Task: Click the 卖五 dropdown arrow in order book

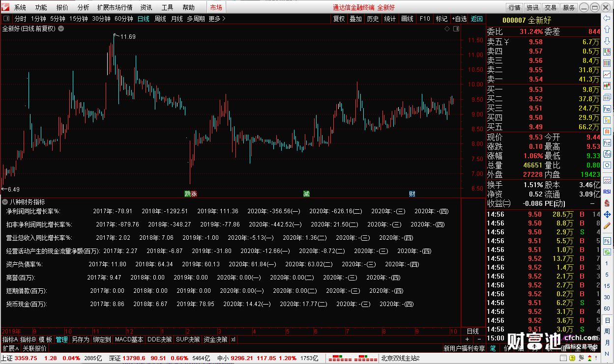Action: coord(507,42)
